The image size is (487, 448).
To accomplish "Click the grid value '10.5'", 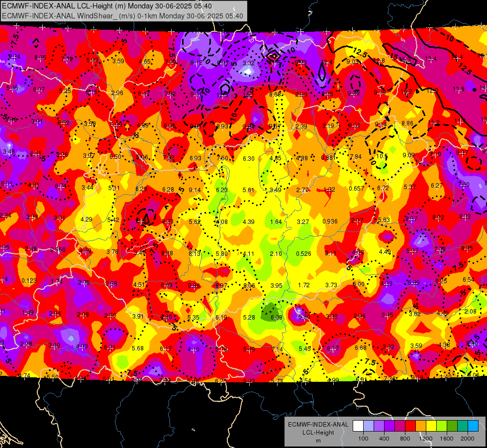I will click(382, 156).
